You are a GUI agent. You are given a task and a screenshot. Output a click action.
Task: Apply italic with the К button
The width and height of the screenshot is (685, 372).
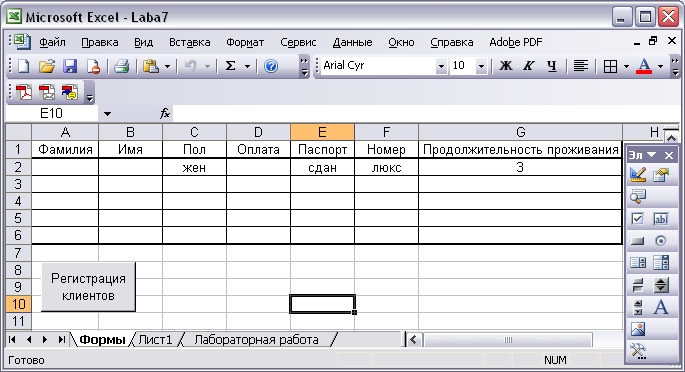click(x=529, y=66)
